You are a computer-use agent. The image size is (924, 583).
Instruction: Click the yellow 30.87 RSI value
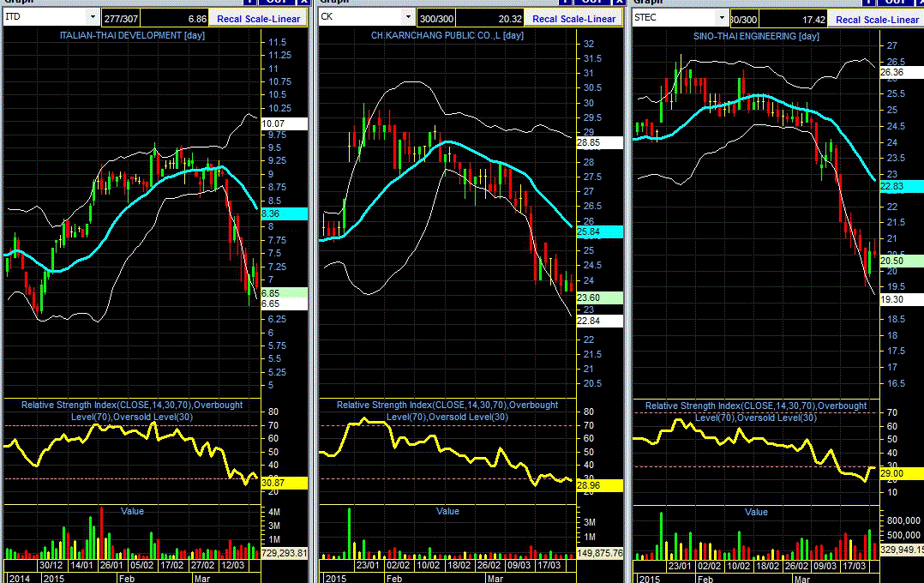click(284, 483)
